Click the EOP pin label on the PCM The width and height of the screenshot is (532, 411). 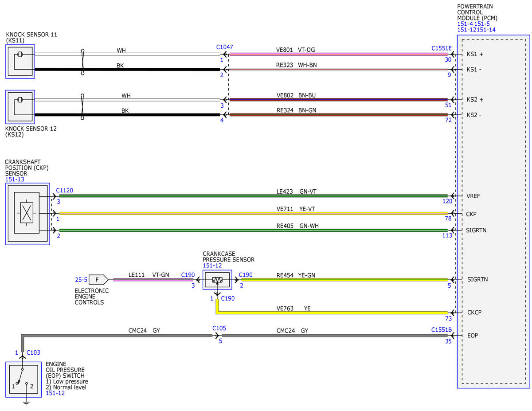472,336
